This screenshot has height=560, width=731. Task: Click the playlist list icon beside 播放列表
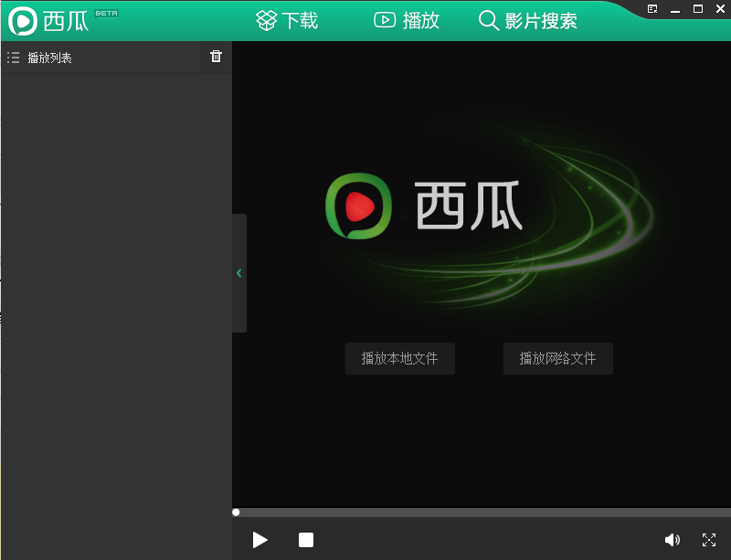click(13, 57)
